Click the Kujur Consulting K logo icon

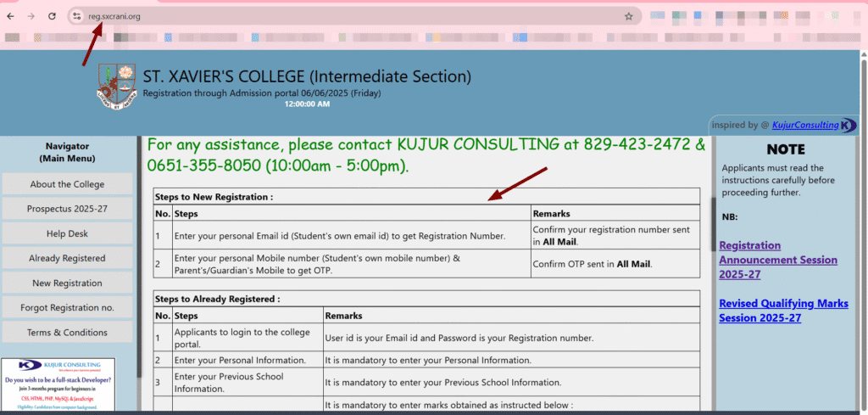[848, 126]
